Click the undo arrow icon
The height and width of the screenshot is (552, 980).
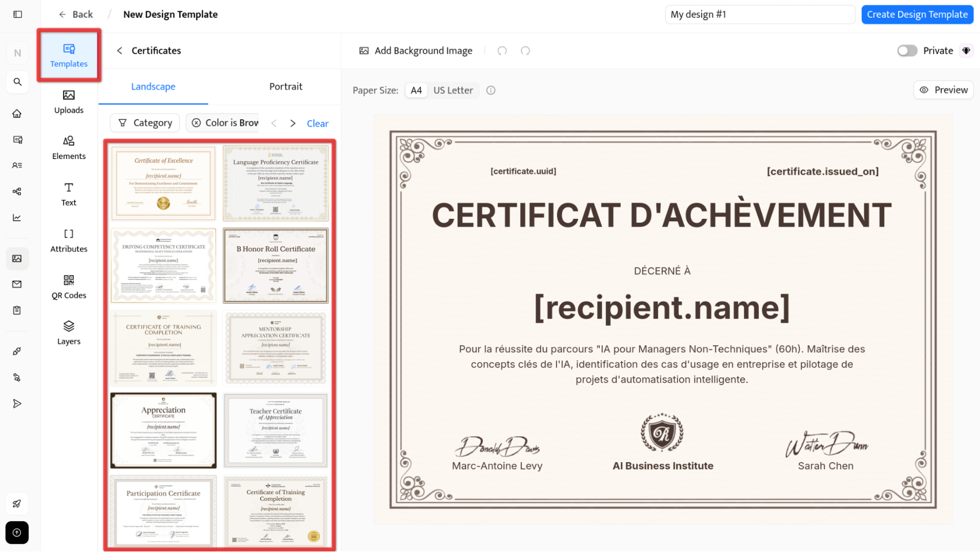coord(502,51)
